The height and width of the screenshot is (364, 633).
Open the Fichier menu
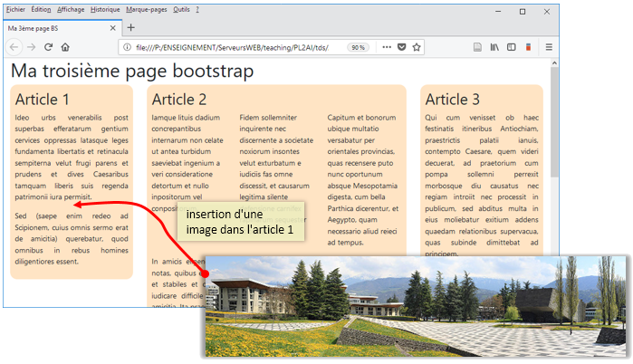coord(15,9)
